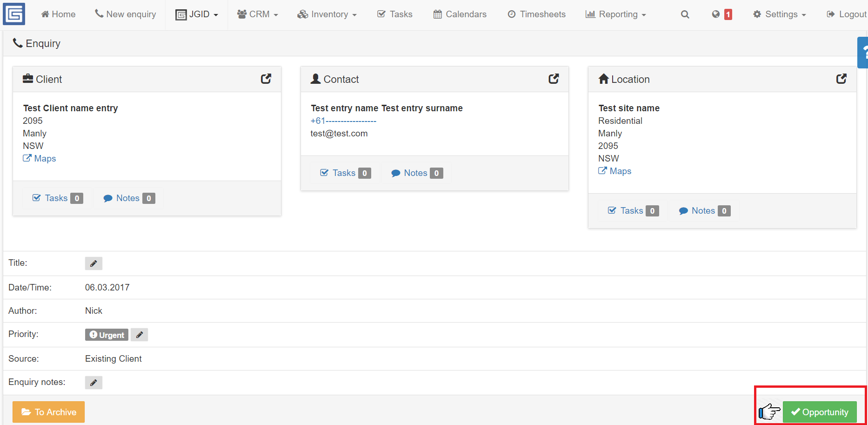Viewport: 868px width, 425px height.
Task: Expand the Inventory dropdown menu
Action: pyautogui.click(x=327, y=14)
